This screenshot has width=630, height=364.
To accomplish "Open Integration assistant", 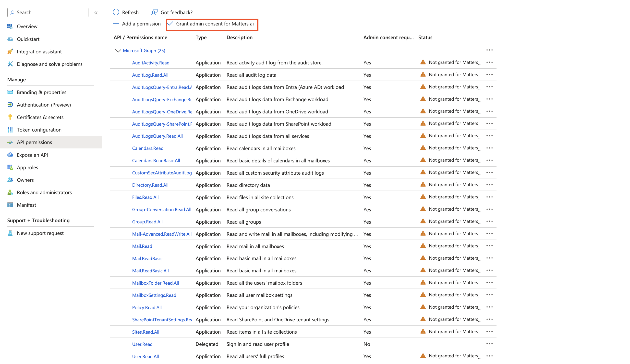I will click(39, 51).
